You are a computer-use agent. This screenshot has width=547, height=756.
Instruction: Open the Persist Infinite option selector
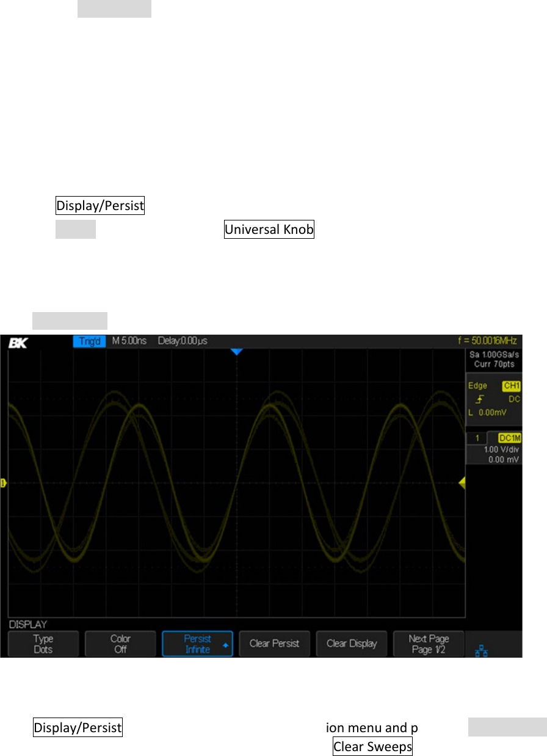click(197, 644)
